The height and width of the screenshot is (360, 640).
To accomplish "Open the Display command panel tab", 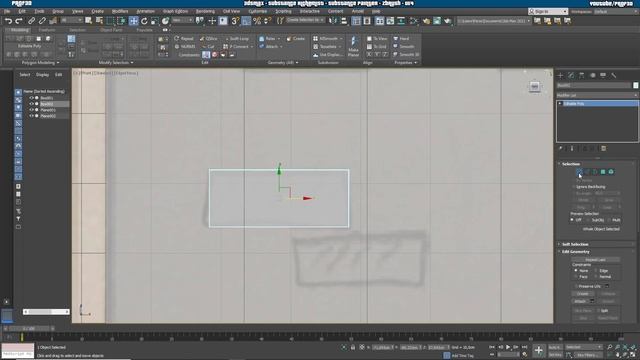I will [603, 76].
